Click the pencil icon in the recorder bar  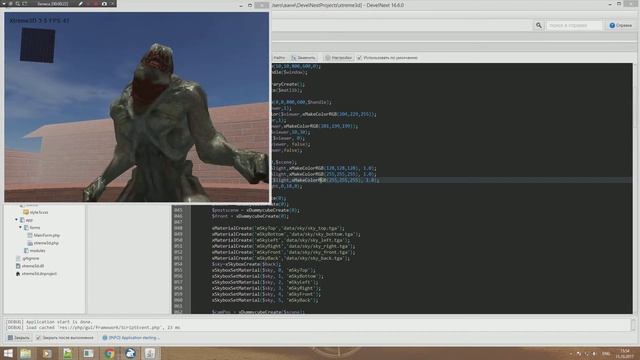pyautogui.click(x=81, y=4)
